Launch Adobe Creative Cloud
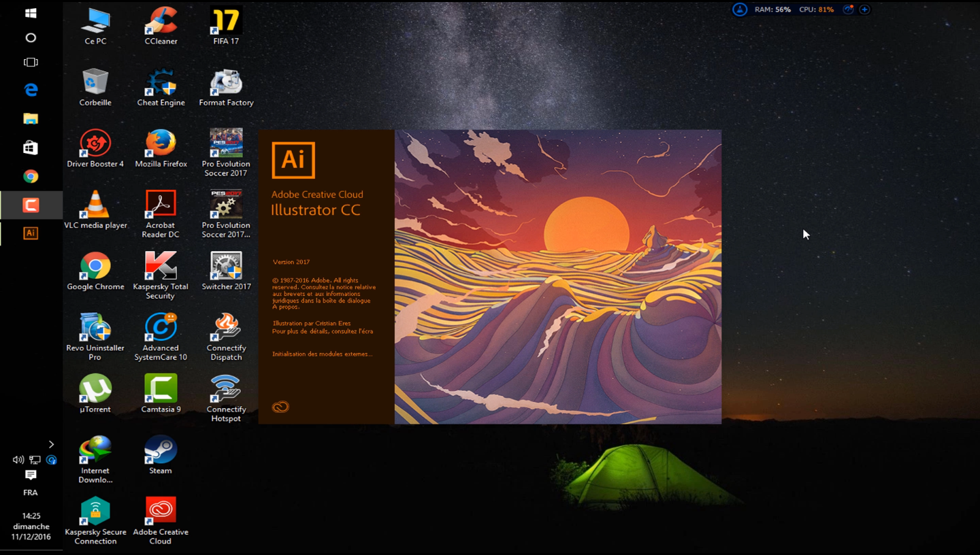The width and height of the screenshot is (980, 555). click(161, 510)
